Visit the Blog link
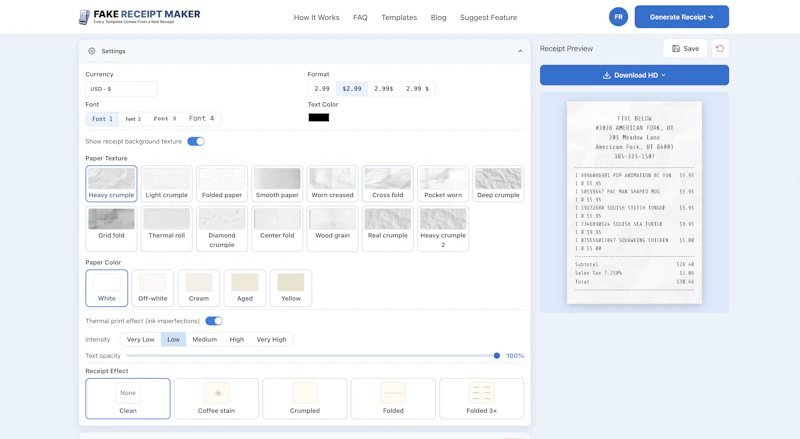Screen dimensions: 800x439 (438, 17)
